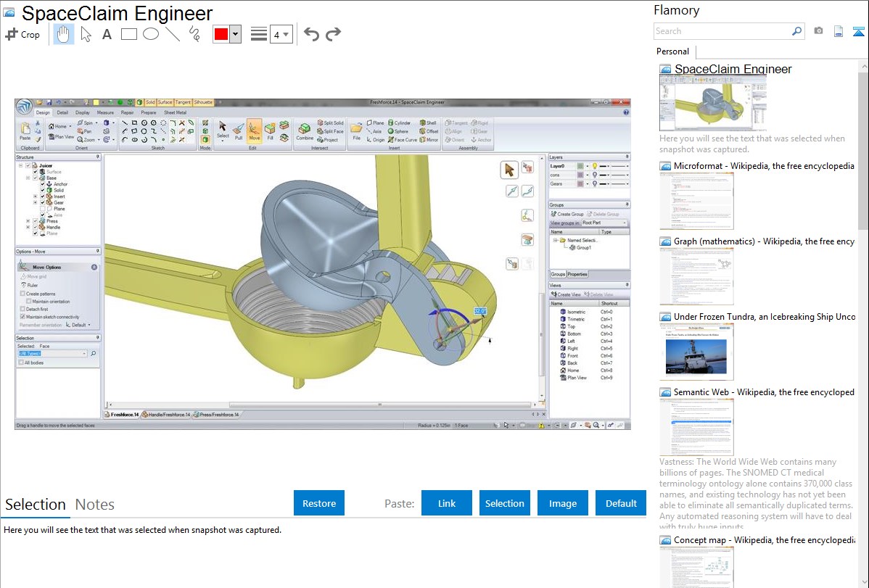Select the ellipse drawing tool

coord(151,34)
